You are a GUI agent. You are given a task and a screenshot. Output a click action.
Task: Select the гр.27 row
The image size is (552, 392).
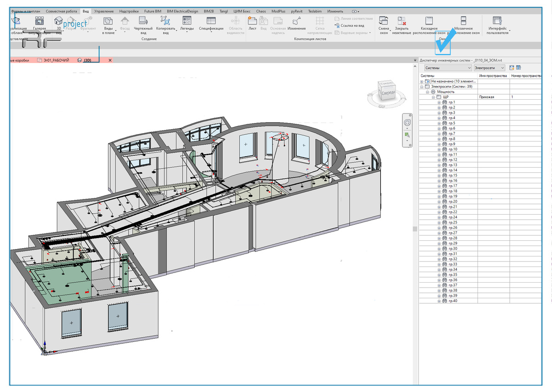481,233
